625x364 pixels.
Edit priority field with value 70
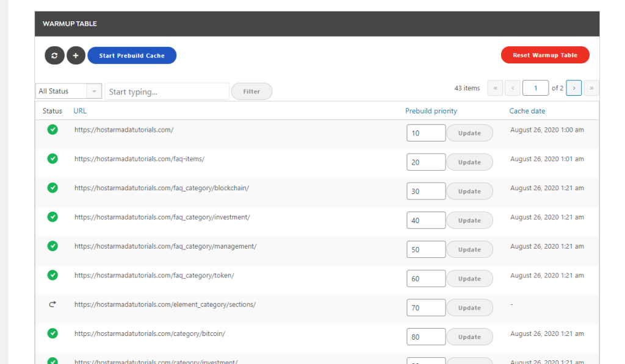[x=426, y=307]
